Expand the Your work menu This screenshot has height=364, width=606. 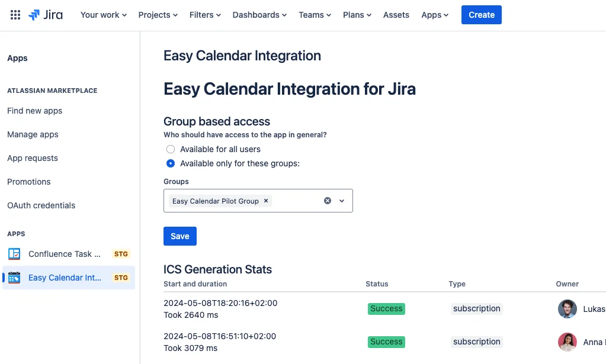(x=104, y=15)
